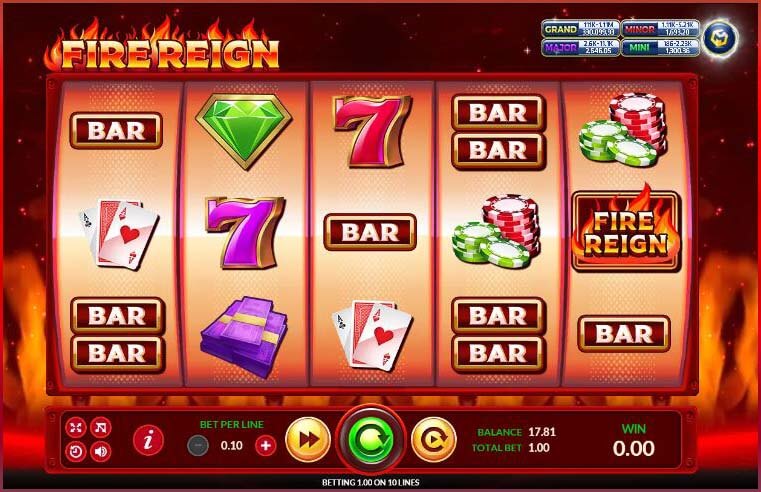Click the bet per line value 0.10
Viewport: 761px width, 492px height.
pyautogui.click(x=232, y=445)
